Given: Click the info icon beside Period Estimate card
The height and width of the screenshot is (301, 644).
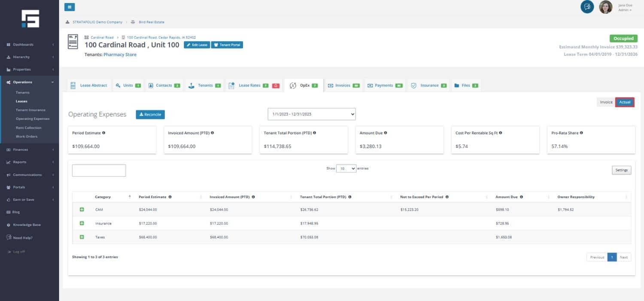Looking at the screenshot, I should [103, 133].
